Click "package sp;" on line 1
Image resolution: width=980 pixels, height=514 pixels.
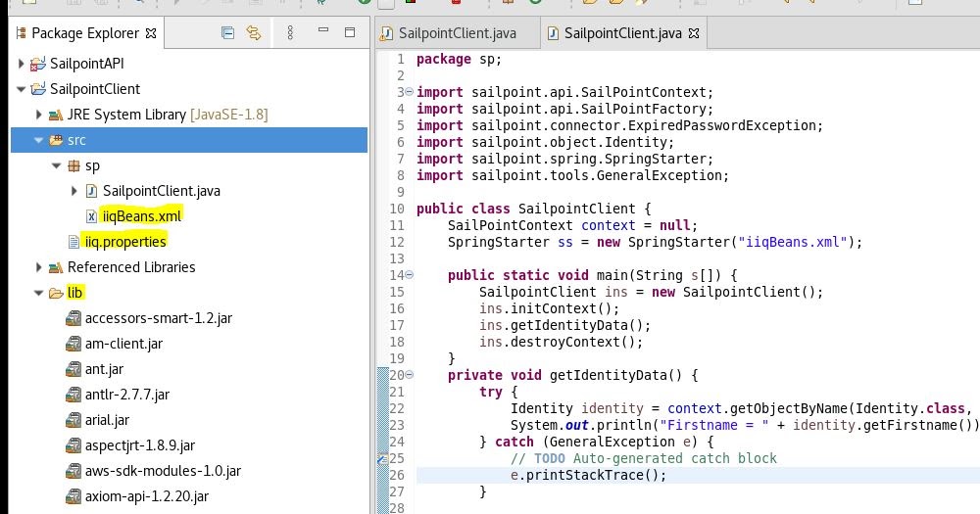[x=459, y=59]
